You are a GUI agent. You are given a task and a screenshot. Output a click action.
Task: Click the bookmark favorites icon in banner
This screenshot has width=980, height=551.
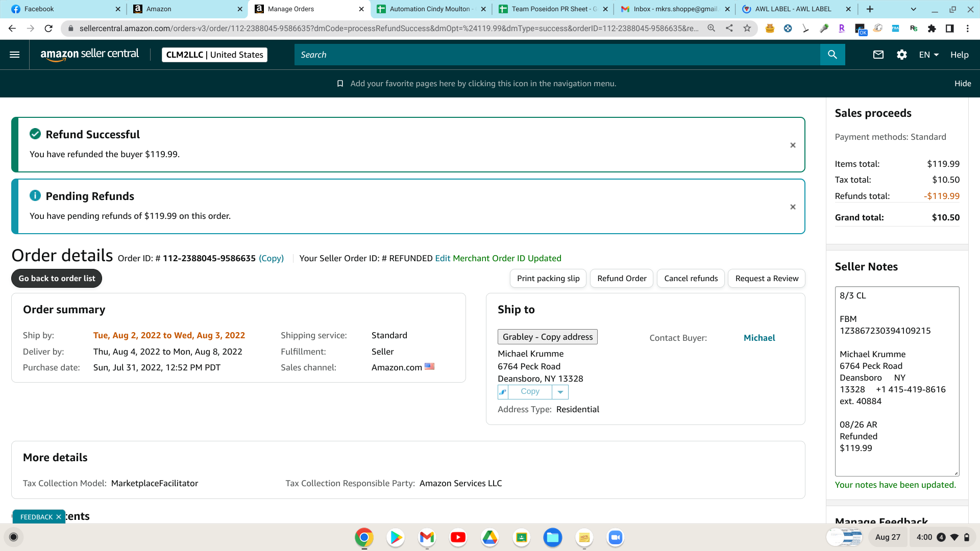coord(340,84)
